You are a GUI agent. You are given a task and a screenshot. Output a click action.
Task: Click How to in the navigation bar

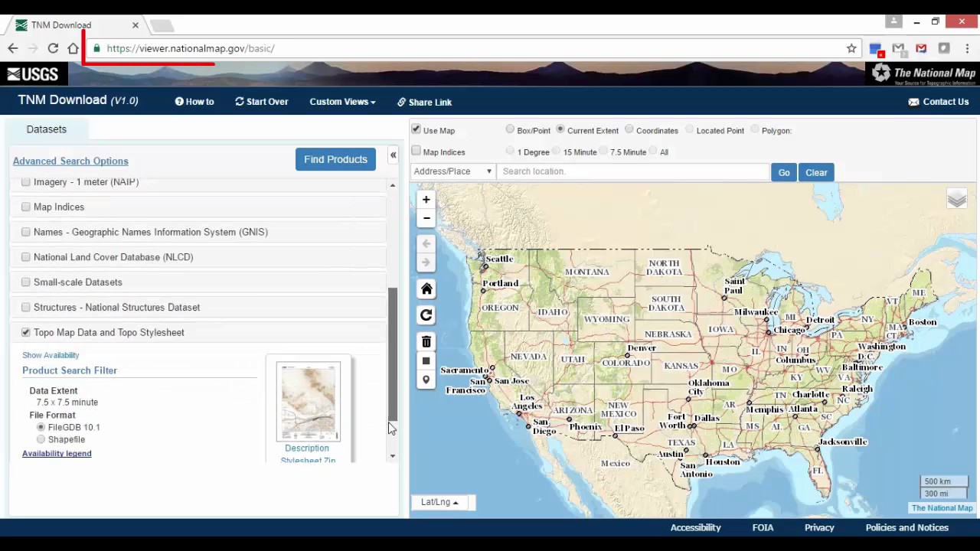pos(194,102)
